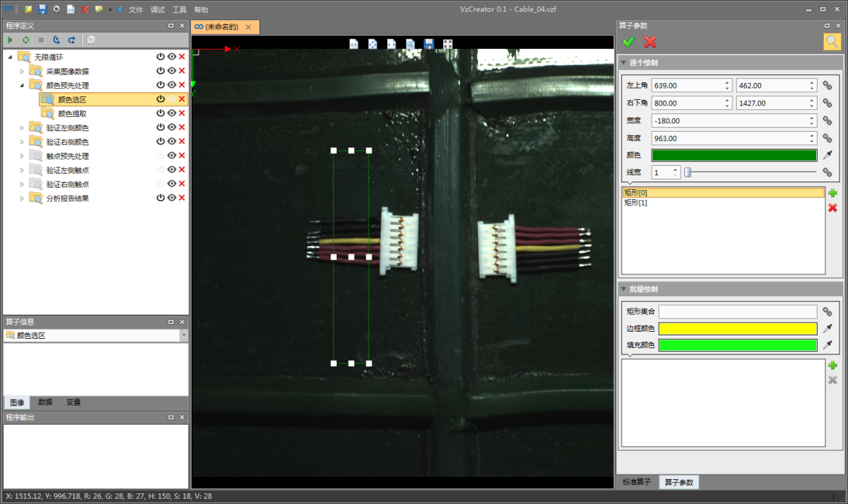Toggle power button for 验证左侧颜色
The width and height of the screenshot is (848, 504).
pos(160,128)
